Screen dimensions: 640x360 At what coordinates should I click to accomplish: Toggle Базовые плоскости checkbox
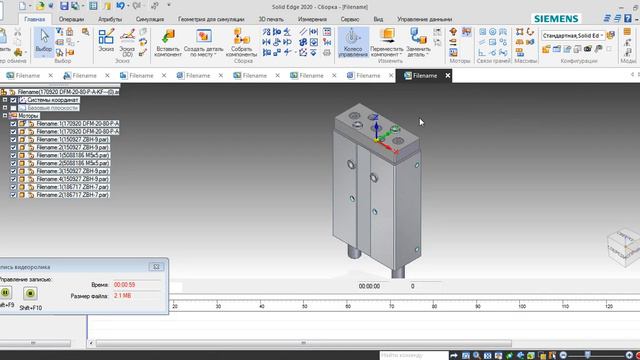13,108
